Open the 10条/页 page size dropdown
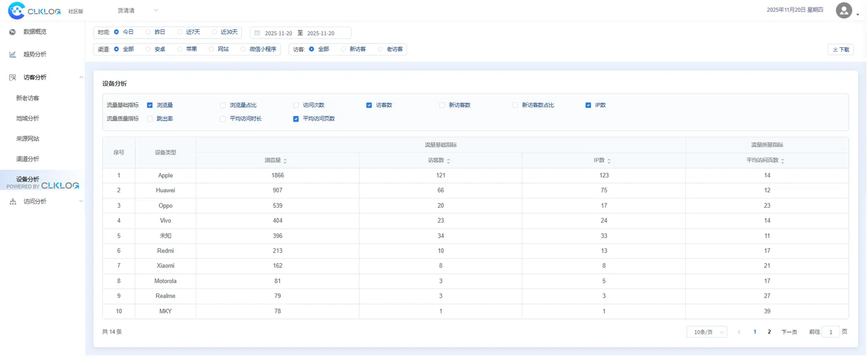Viewport: 868px width, 358px height. click(707, 332)
